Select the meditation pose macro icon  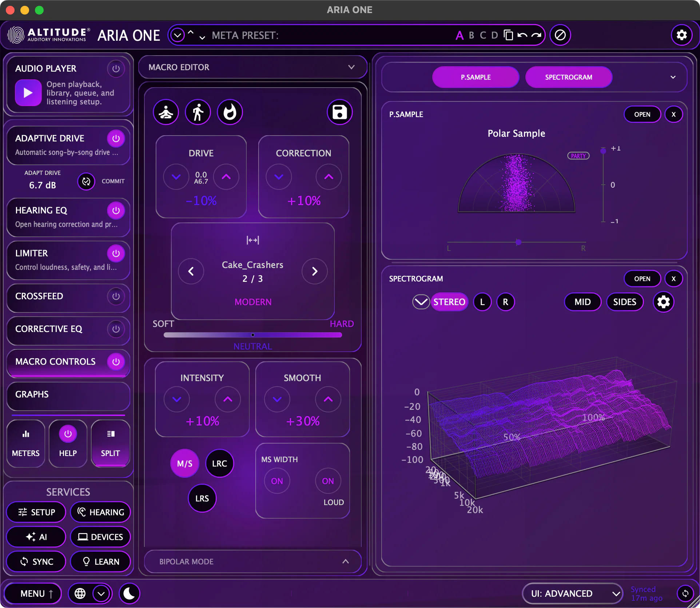[x=166, y=112]
